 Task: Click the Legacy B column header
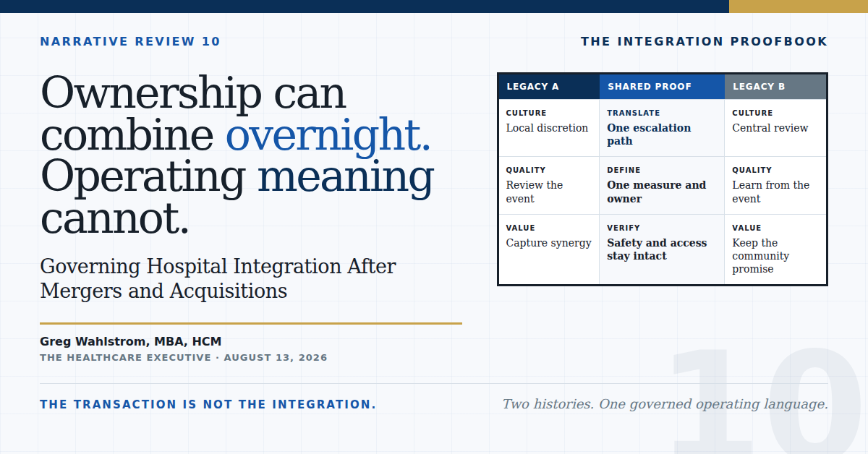pyautogui.click(x=775, y=87)
